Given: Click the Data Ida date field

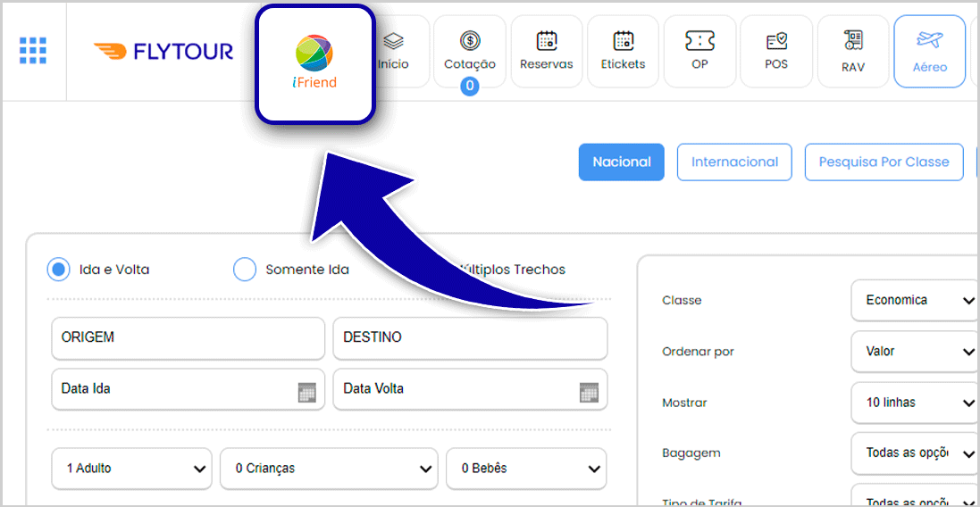Looking at the screenshot, I should tap(188, 389).
